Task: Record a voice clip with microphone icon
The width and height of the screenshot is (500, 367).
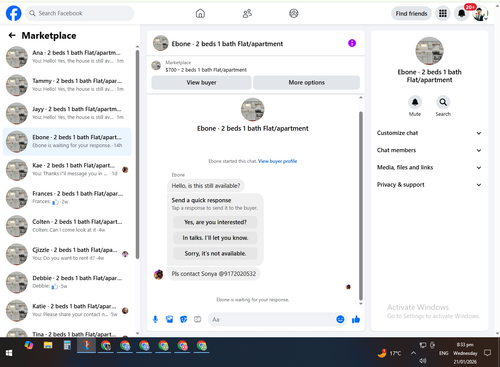Action: tap(155, 319)
